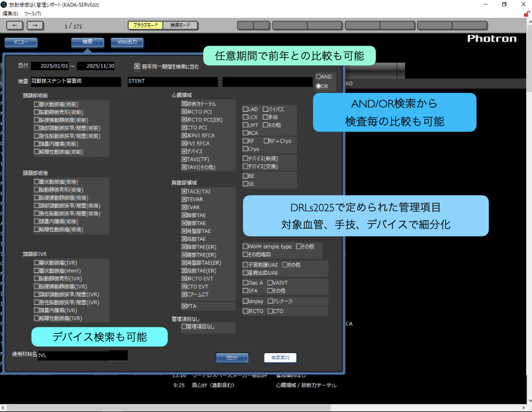Uncheck Cアーム CT checkbox
Screen dimensions: 532x412
click(184, 295)
